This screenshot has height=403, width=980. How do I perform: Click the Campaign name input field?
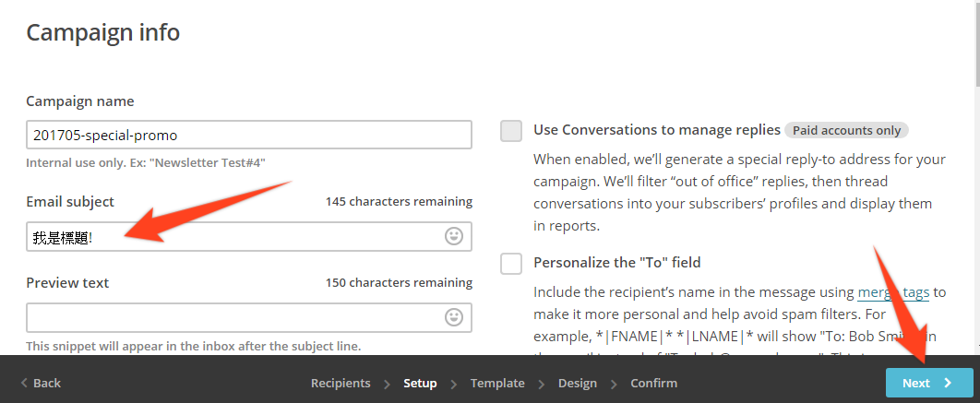coord(249,135)
